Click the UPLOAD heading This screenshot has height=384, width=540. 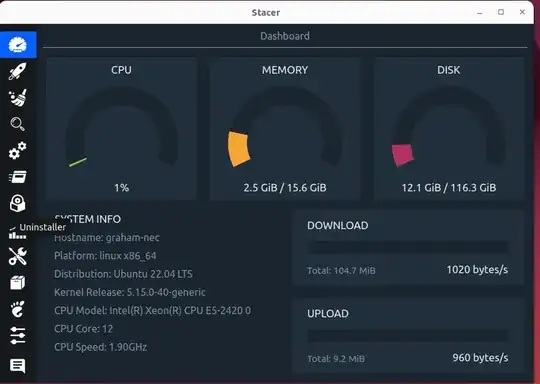click(328, 314)
